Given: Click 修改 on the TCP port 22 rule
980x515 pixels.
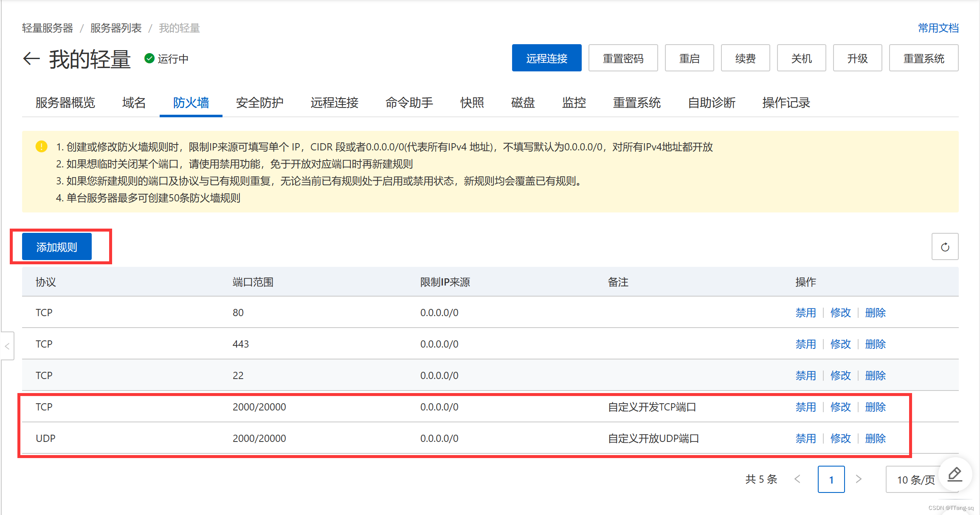Looking at the screenshot, I should point(840,375).
